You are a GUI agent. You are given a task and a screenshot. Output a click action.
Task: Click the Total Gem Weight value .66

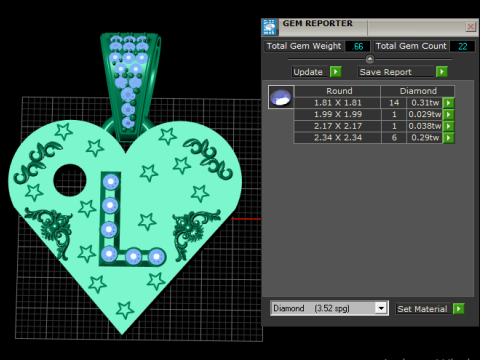[357, 46]
